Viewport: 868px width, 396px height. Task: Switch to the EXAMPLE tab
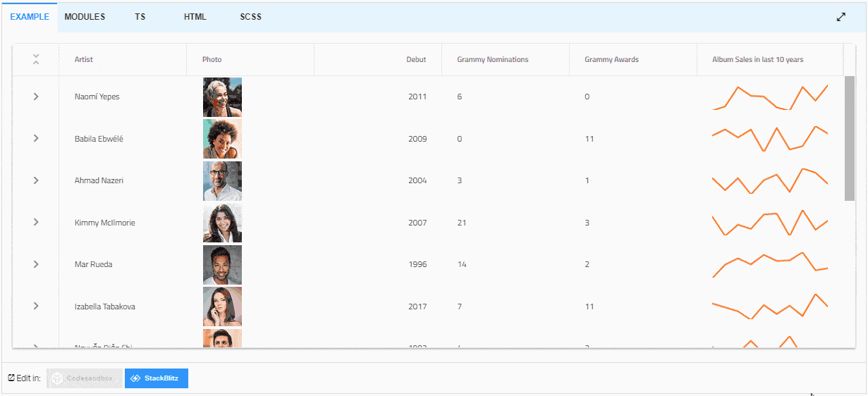(29, 17)
